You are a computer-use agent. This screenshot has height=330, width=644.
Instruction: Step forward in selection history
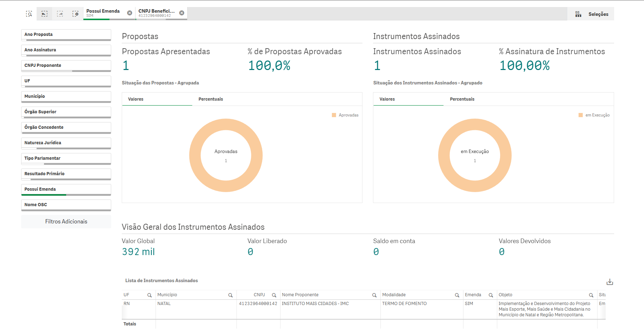pos(60,14)
